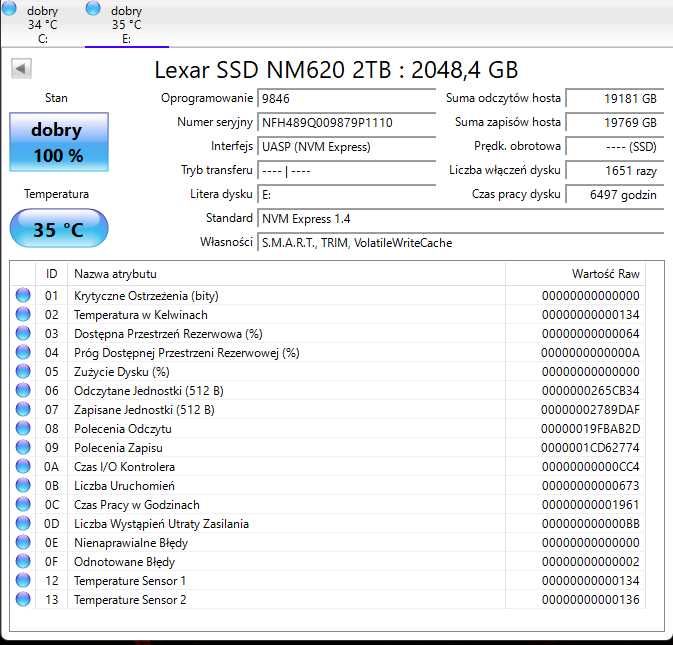
Task: Select the Zapisane Jednostki (512 B) attribute
Action: (144, 410)
